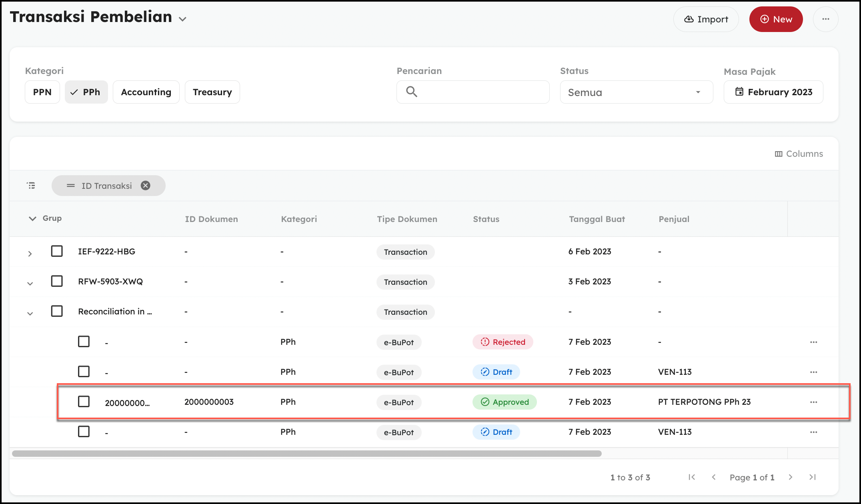Switch to the Treasury category
Viewport: 861px width, 504px height.
pyautogui.click(x=212, y=92)
